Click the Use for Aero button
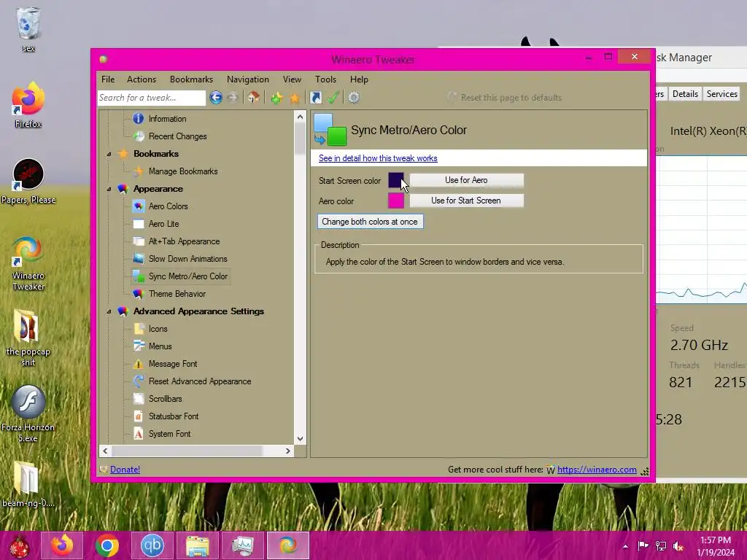Screen dimensions: 747x560 point(466,180)
